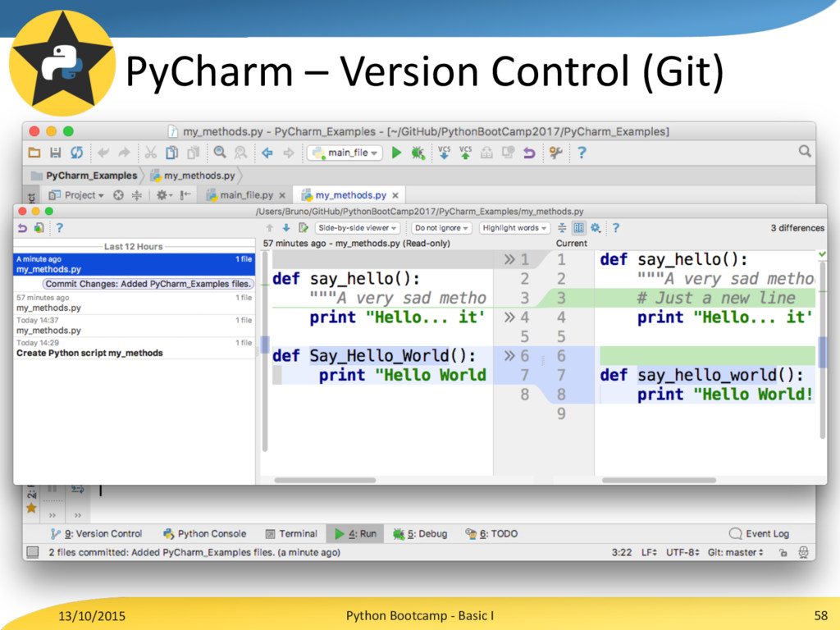The width and height of the screenshot is (840, 630).
Task: Click the Synchronize refresh icon
Action: click(x=76, y=153)
